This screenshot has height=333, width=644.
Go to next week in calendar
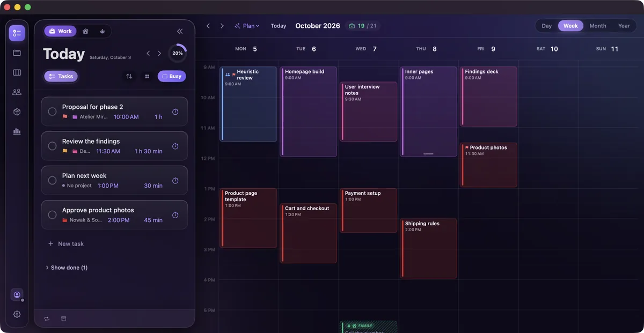pyautogui.click(x=222, y=26)
